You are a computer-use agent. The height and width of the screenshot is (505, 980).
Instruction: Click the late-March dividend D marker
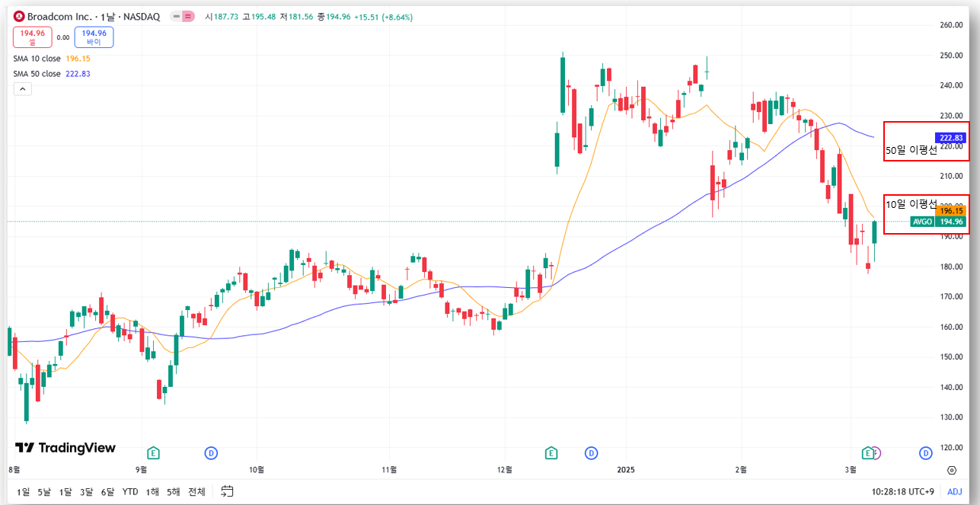click(x=925, y=453)
